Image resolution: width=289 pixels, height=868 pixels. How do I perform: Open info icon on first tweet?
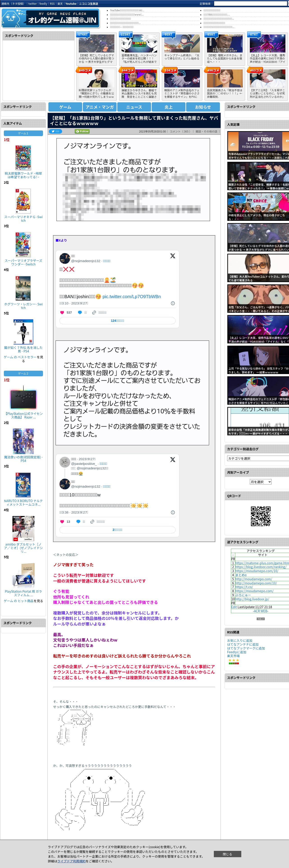click(x=173, y=303)
